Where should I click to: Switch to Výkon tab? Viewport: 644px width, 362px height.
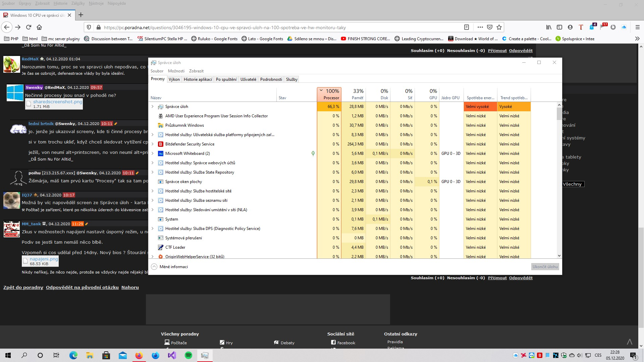tap(174, 79)
